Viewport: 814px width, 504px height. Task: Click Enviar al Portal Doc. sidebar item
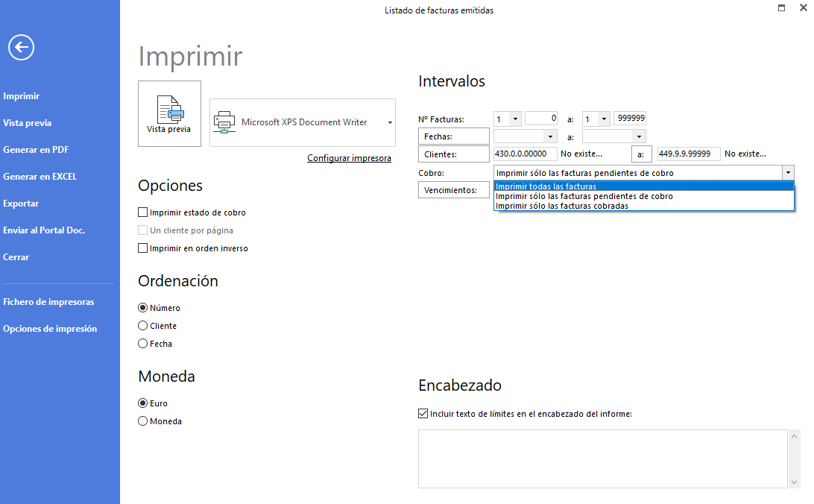click(44, 230)
